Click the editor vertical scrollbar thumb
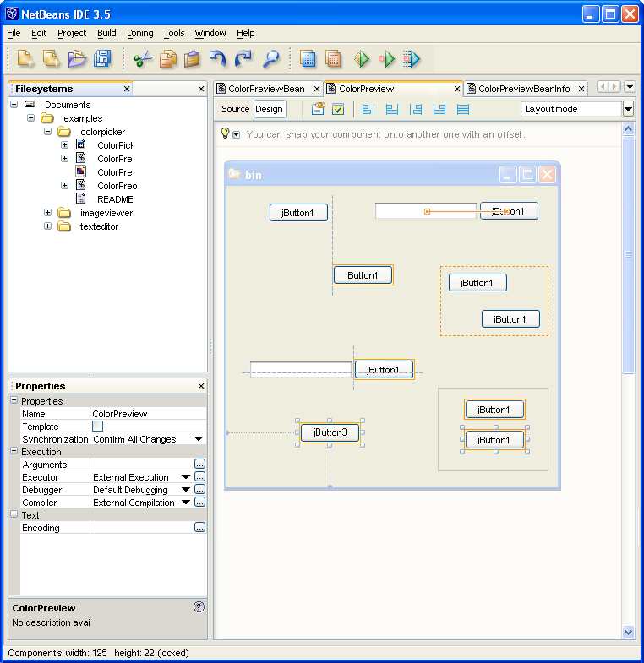Viewport: 644px width, 663px height. tap(628, 254)
